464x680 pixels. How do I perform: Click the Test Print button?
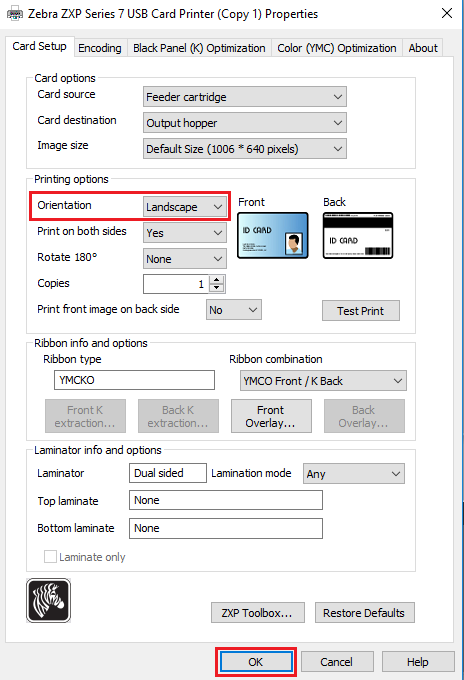[360, 311]
